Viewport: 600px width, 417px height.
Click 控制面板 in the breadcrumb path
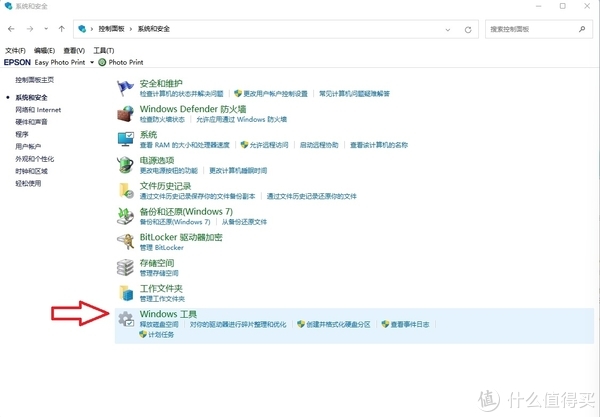pos(111,29)
